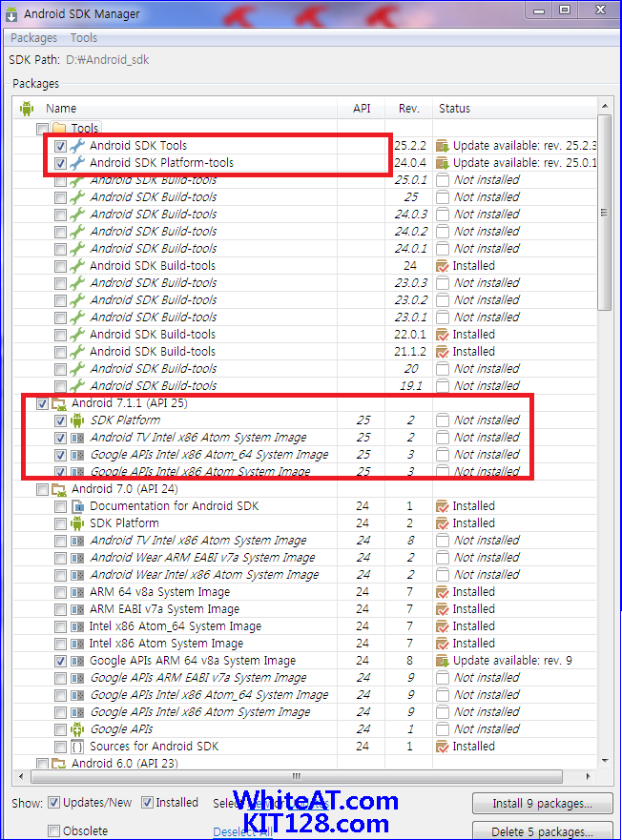This screenshot has width=622, height=840.
Task: Click the system image icon for ARM EABI v7a System Image
Action: pos(78,609)
